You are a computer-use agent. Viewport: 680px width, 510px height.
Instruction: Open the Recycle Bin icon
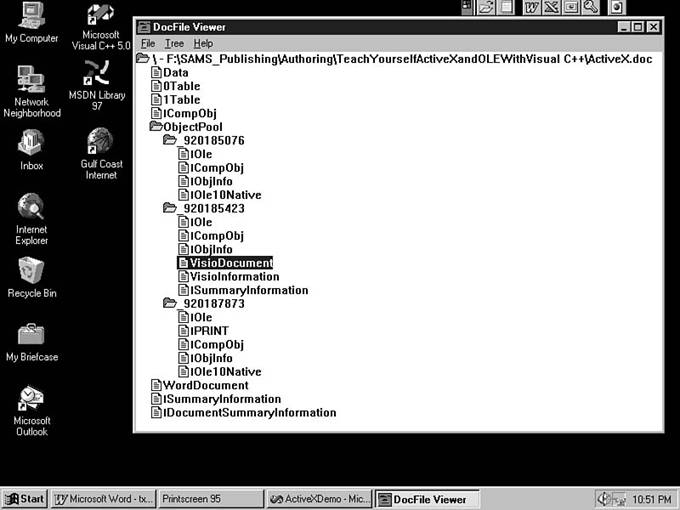pyautogui.click(x=31, y=270)
